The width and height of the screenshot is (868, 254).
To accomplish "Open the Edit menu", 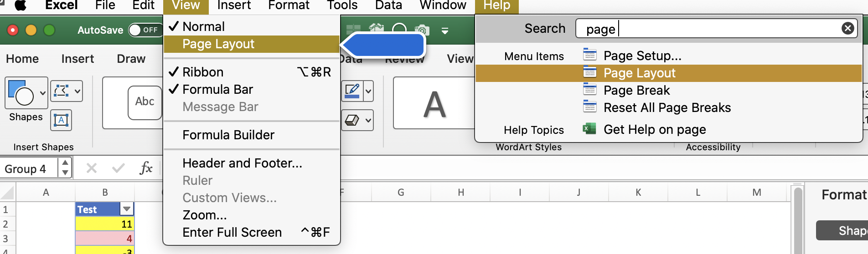I will tap(144, 5).
